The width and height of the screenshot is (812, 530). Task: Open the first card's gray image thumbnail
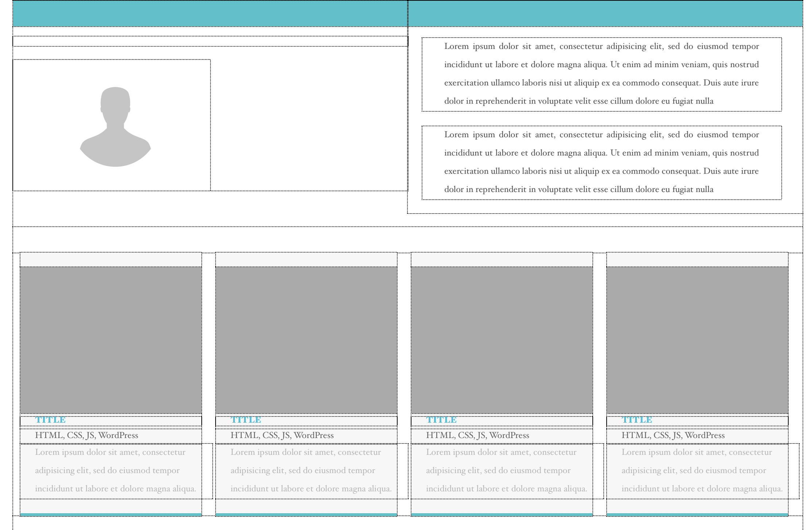[111, 339]
